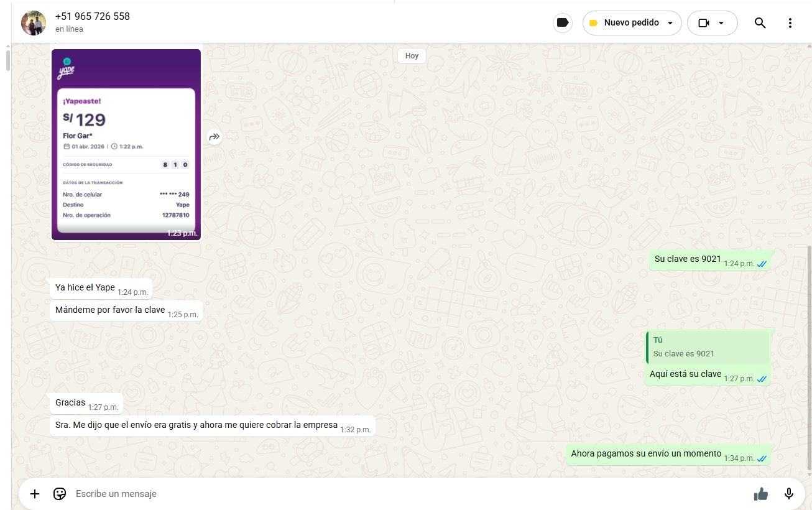
Task: Click the chat's right-side scrollbar
Action: [x=808, y=355]
